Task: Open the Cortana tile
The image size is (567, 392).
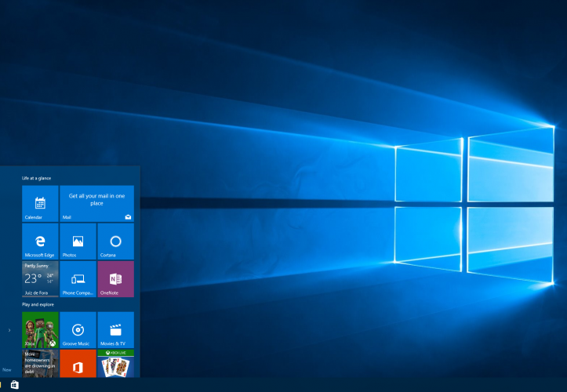Action: pos(115,241)
